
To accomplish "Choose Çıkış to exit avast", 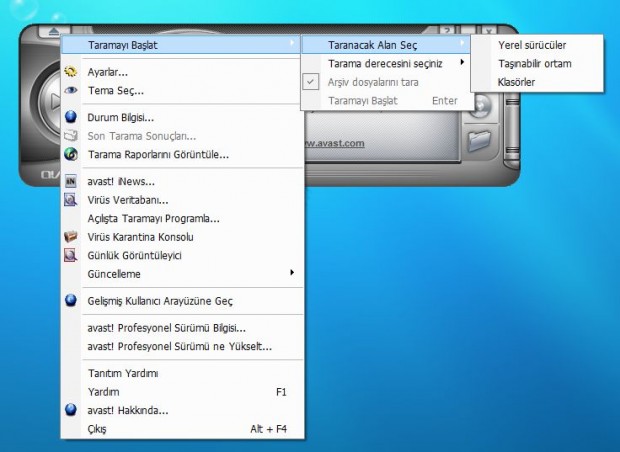I will coord(182,429).
